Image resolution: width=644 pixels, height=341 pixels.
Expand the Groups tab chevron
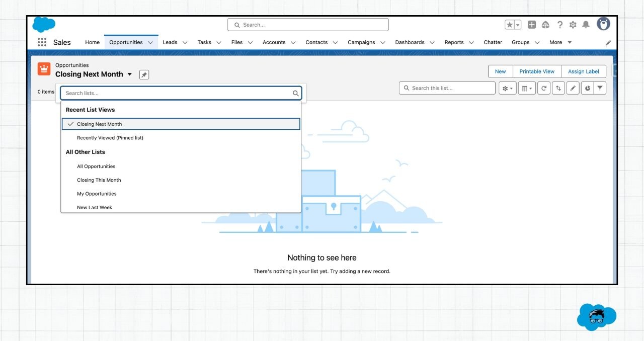pos(537,43)
